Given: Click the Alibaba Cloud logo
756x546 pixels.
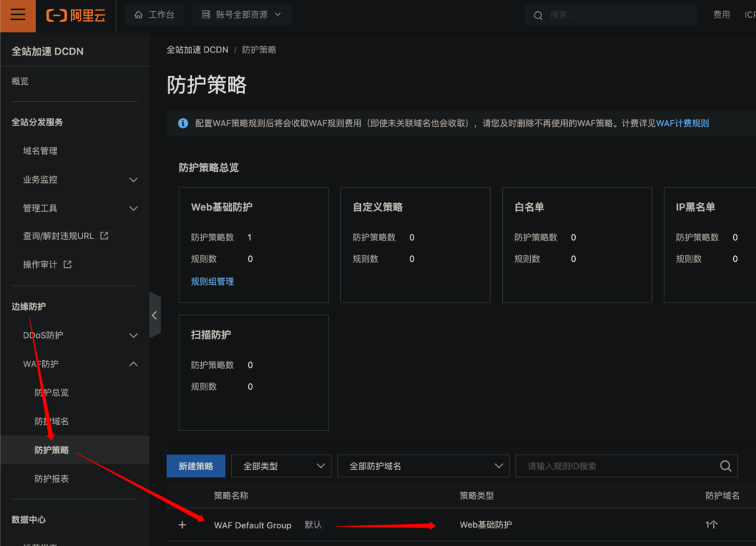Looking at the screenshot, I should (x=76, y=15).
